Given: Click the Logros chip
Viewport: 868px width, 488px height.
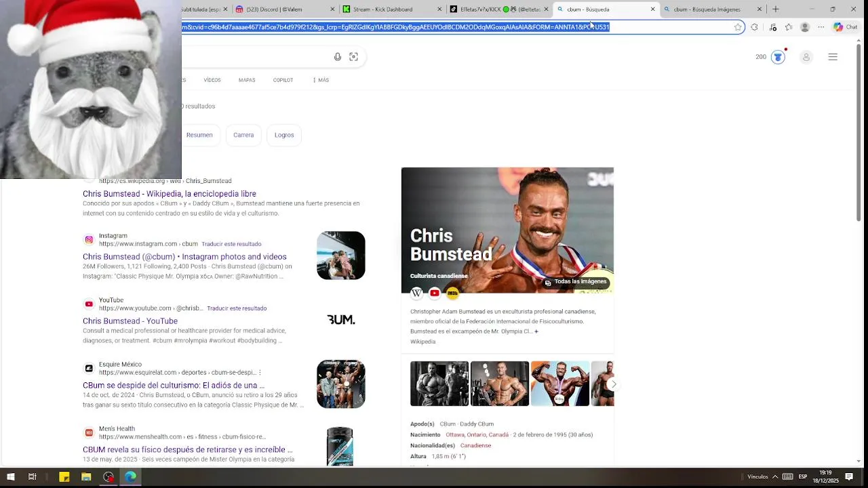Looking at the screenshot, I should 284,135.
